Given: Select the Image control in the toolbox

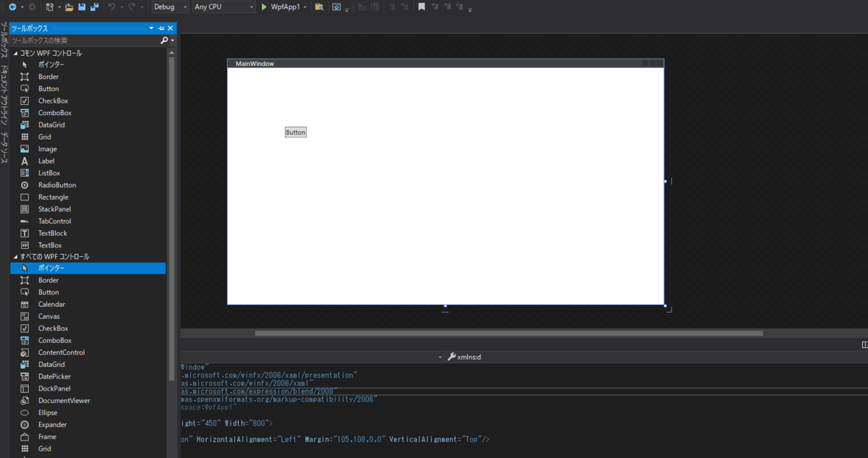Looking at the screenshot, I should 88,149.
